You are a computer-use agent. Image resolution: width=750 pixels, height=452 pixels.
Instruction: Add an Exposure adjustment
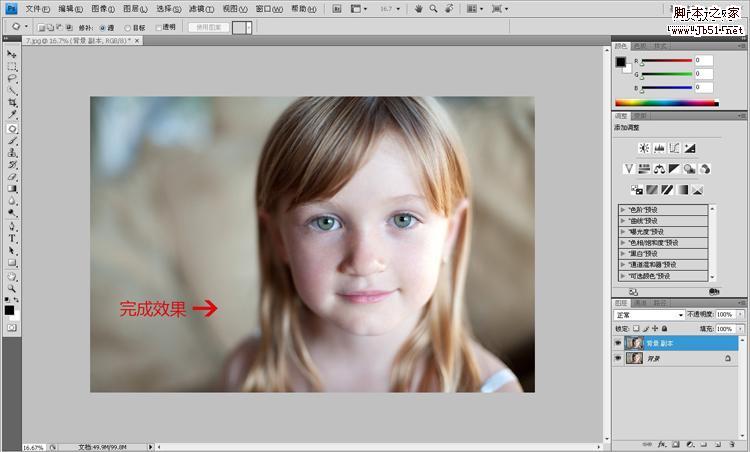coord(689,148)
